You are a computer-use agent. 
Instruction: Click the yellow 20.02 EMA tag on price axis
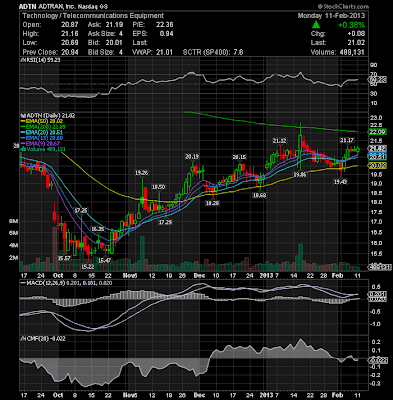click(x=377, y=165)
